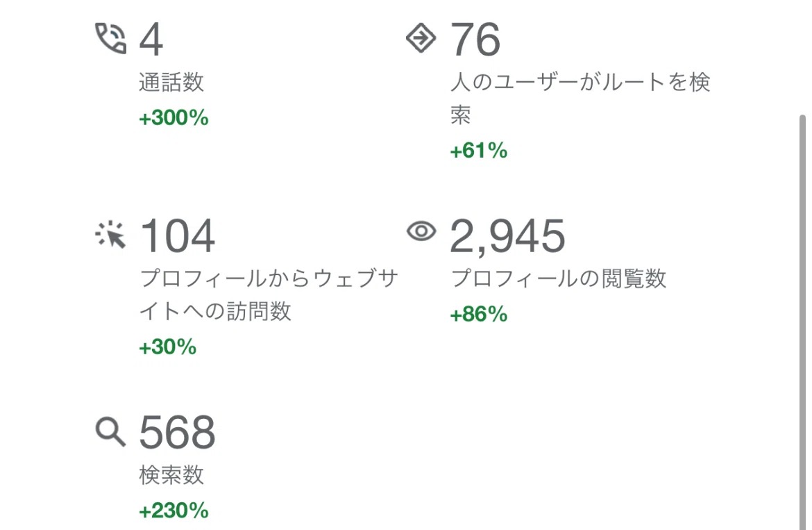
Task: Click the +61% route change indicator
Action: pos(479,150)
